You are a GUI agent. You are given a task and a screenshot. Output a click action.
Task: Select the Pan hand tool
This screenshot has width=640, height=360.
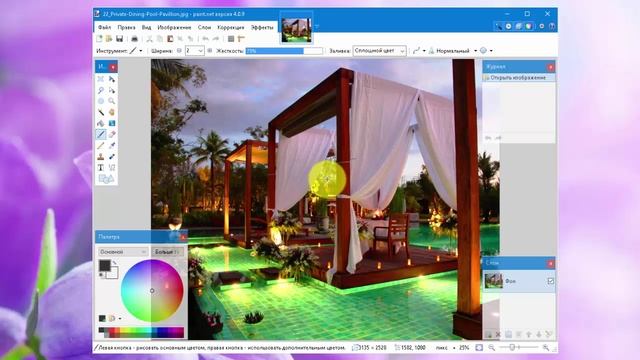click(x=112, y=112)
